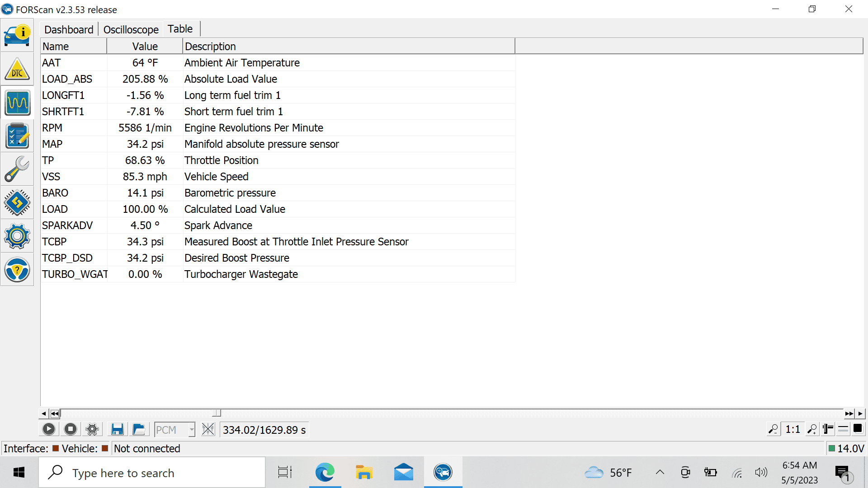Select the LONGFT1 row name
This screenshot has height=488, width=868.
63,95
